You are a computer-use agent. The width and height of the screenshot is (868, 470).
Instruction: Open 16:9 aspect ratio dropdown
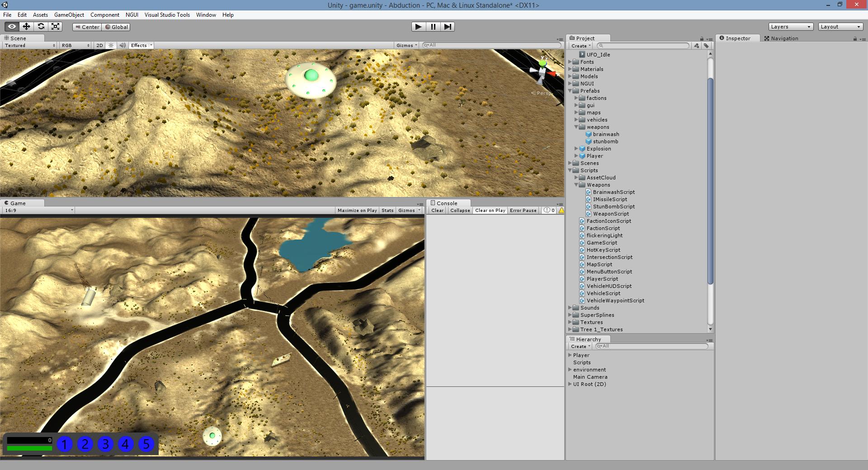click(39, 210)
